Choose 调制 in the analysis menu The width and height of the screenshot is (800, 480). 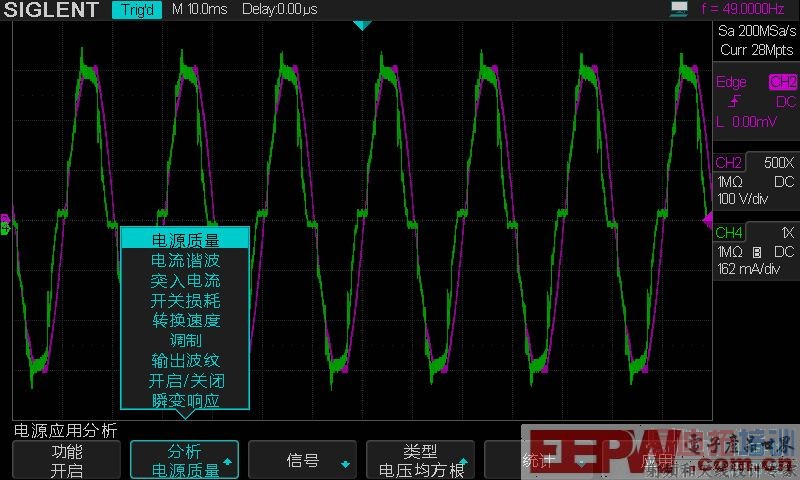pyautogui.click(x=185, y=340)
